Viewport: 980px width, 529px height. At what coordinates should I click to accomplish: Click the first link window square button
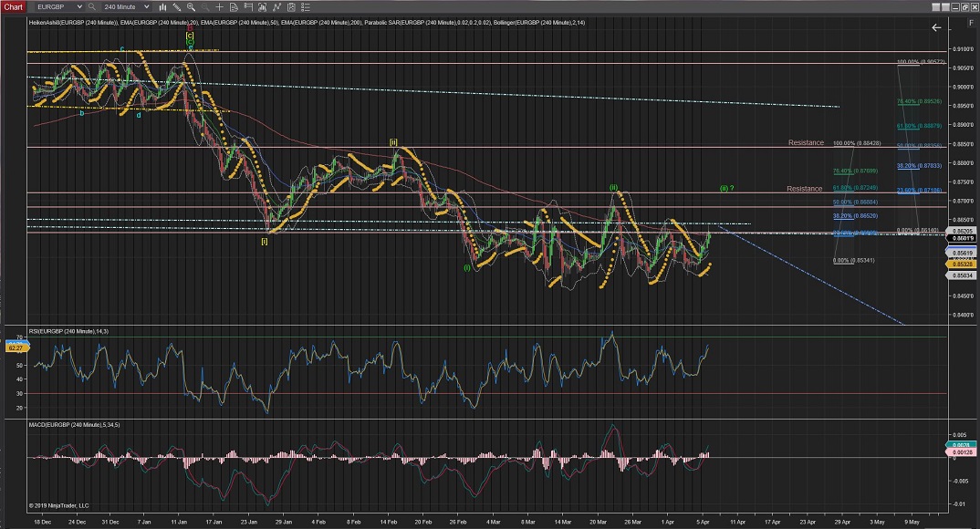tap(936, 7)
